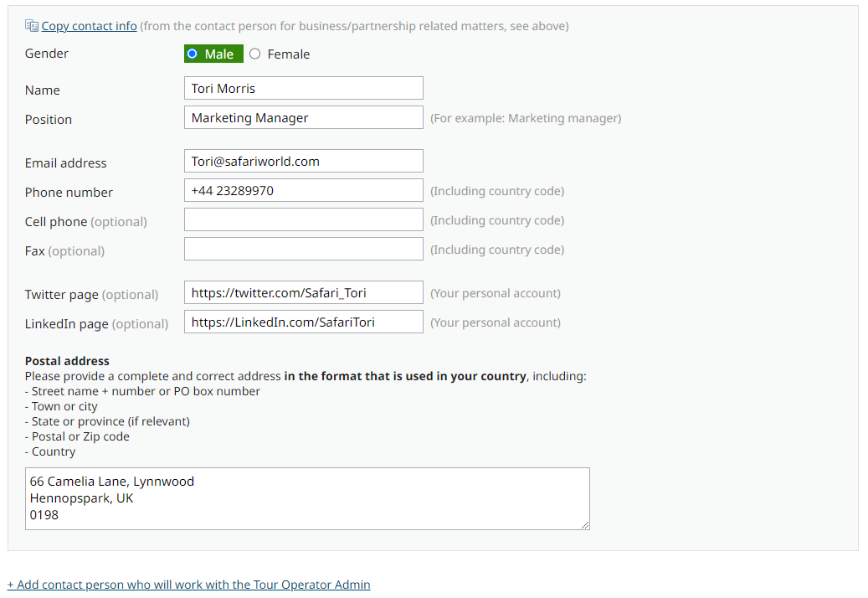Click inside the Postal address text area
This screenshot has width=868, height=598.
point(307,498)
